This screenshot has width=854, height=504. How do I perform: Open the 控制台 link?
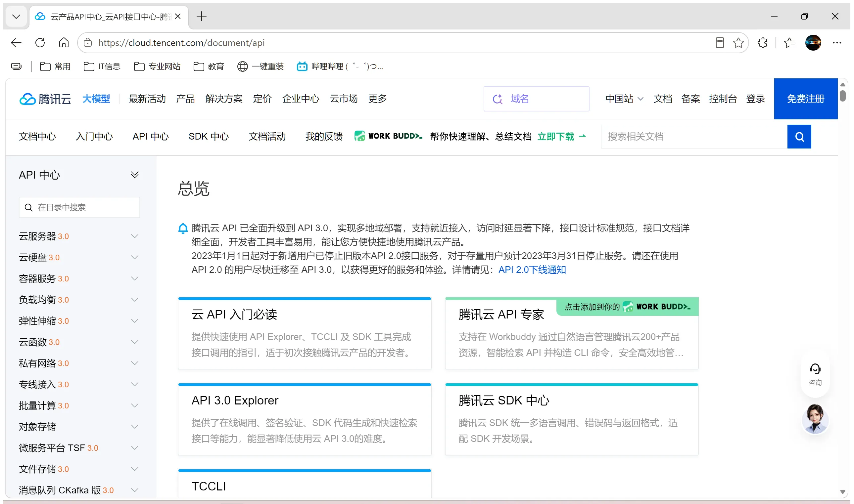(723, 99)
